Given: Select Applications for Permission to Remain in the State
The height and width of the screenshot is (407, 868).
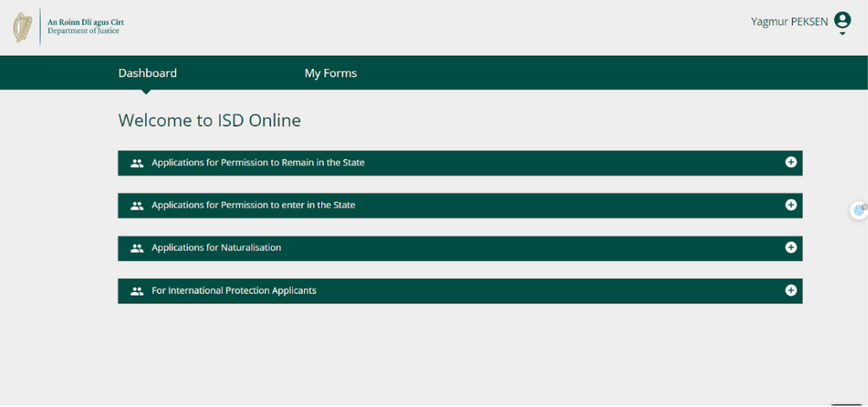Looking at the screenshot, I should click(258, 163).
